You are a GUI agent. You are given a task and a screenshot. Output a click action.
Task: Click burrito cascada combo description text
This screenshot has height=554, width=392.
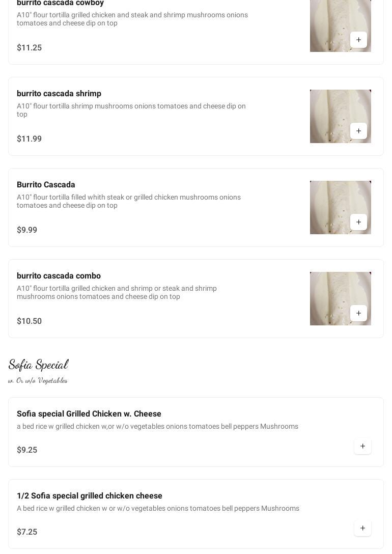117,292
